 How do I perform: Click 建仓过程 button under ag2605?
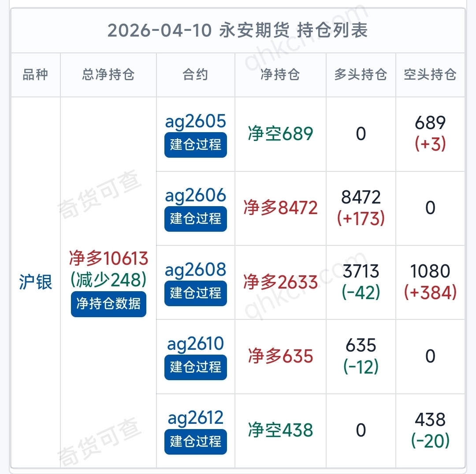coord(196,145)
